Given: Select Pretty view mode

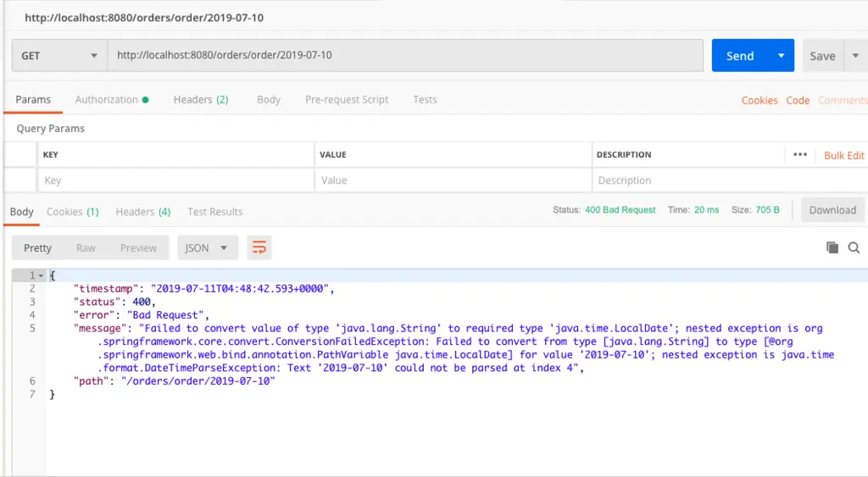Looking at the screenshot, I should click(37, 248).
